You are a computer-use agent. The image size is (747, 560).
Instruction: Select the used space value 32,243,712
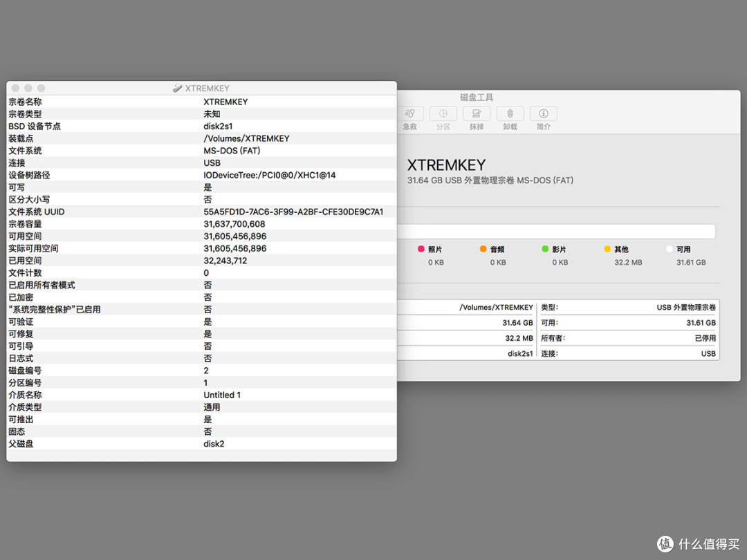pyautogui.click(x=225, y=261)
